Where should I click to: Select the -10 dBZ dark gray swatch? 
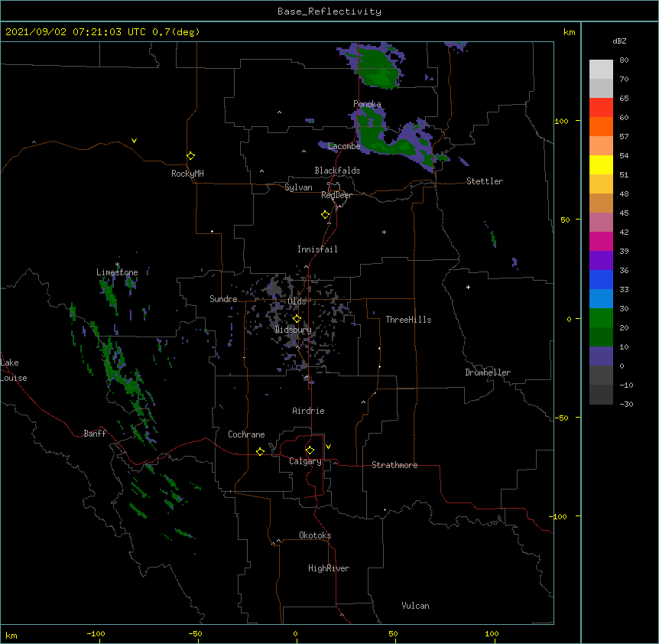click(601, 395)
